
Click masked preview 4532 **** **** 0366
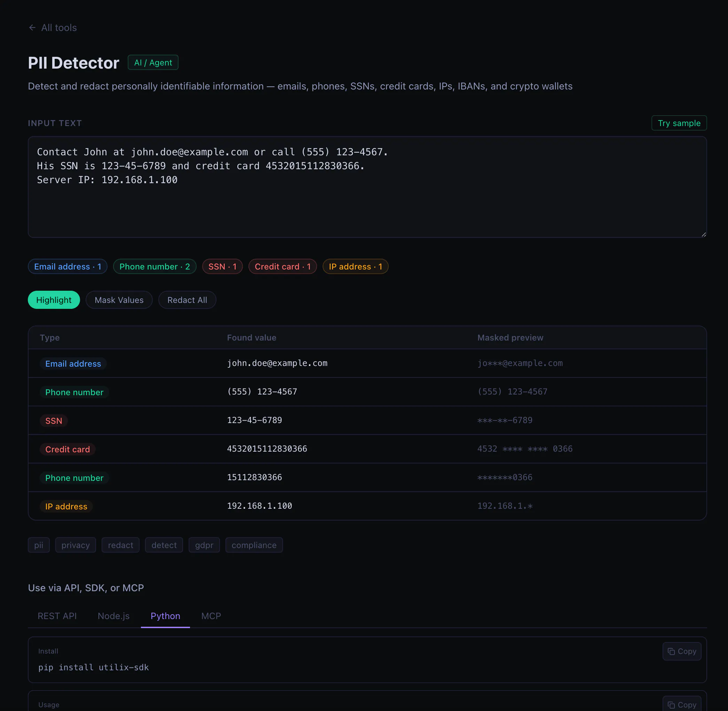525,448
